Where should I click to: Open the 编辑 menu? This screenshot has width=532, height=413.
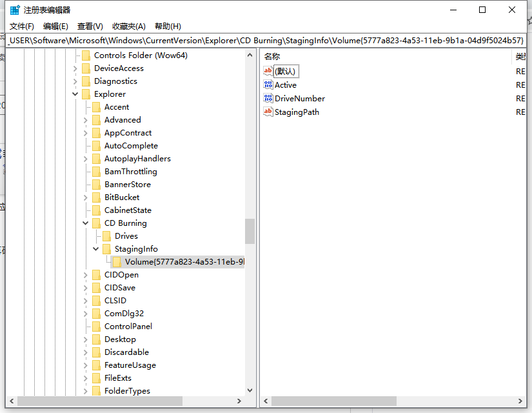point(55,26)
